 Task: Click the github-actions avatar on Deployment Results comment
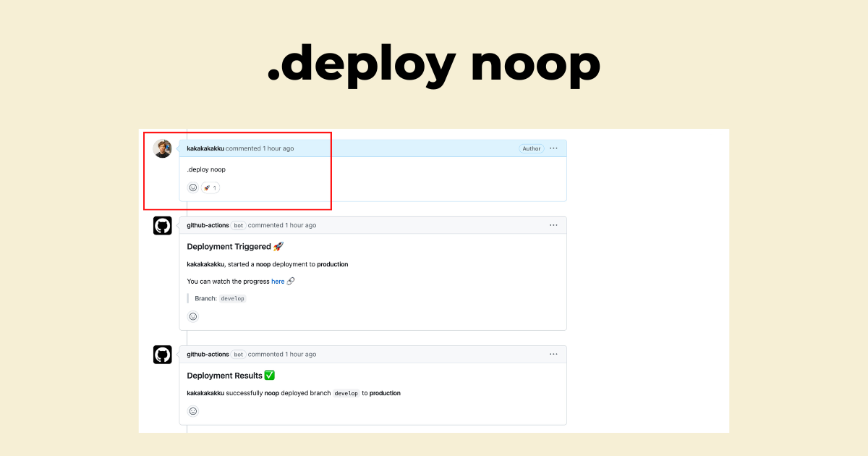pyautogui.click(x=163, y=354)
